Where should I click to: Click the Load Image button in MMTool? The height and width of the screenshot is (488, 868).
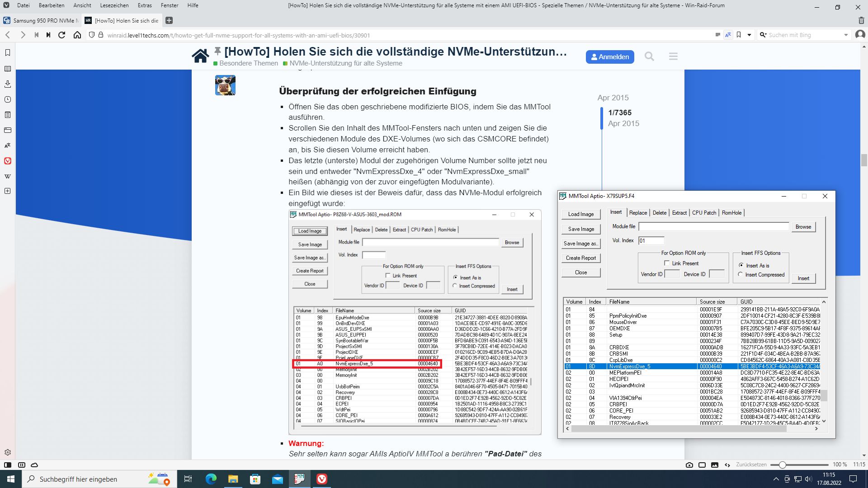581,214
